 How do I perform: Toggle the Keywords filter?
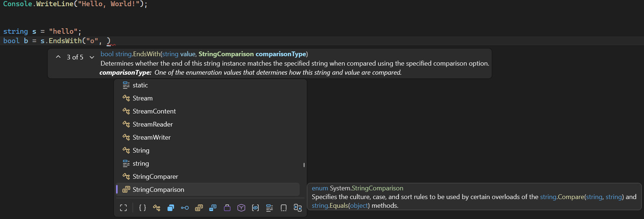coord(270,208)
